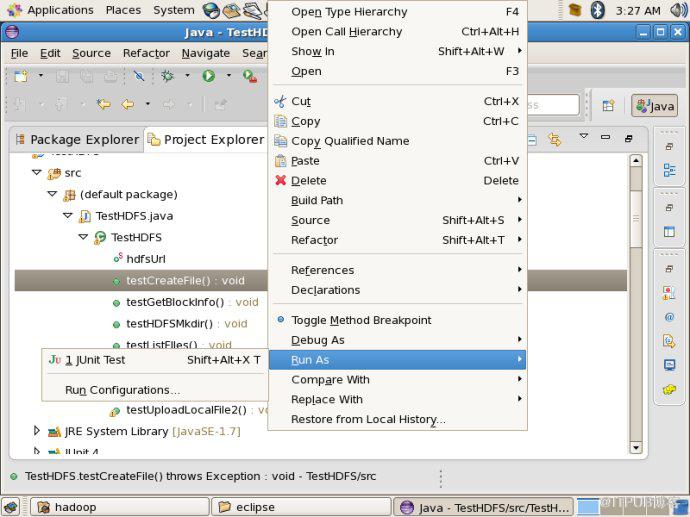690x517 pixels.
Task: Click the skip breakpoints toolbar icon
Action: point(139,76)
